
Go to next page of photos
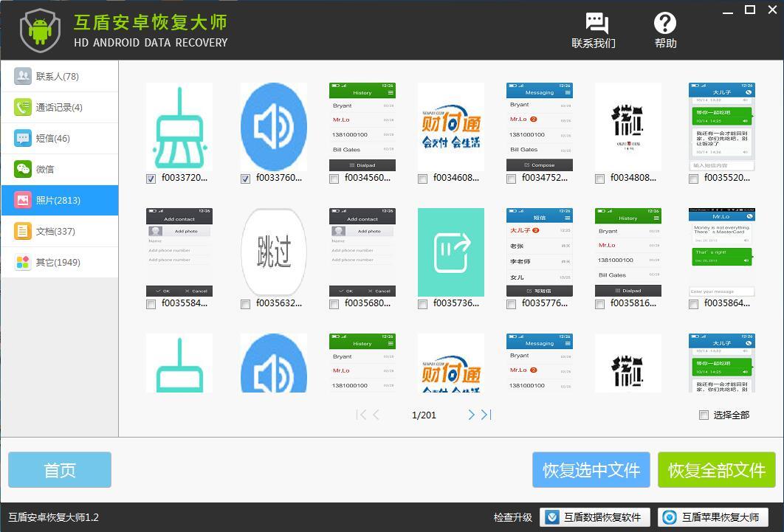click(x=471, y=415)
